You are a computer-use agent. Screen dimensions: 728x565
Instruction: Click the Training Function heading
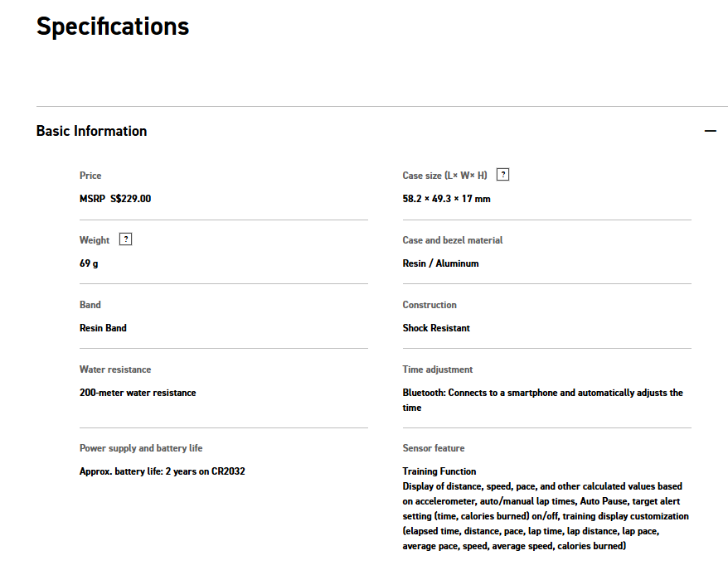[x=439, y=471]
